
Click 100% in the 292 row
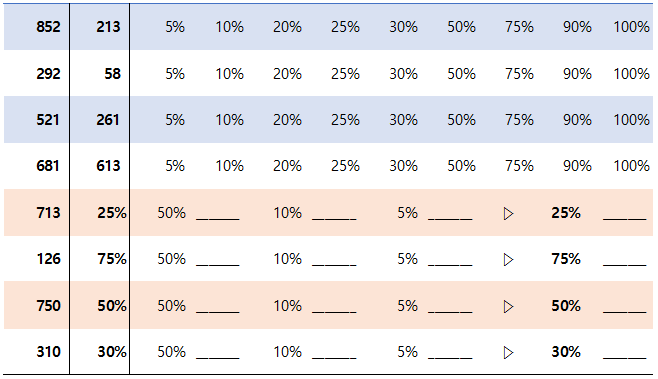[x=631, y=74]
